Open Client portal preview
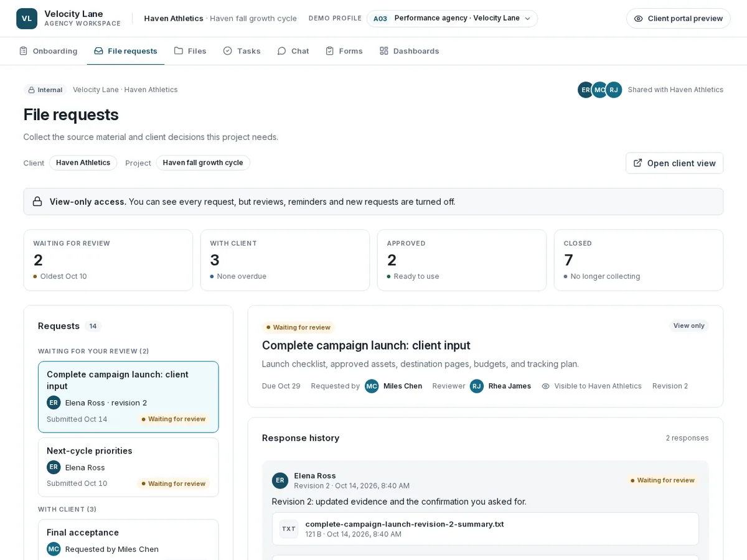The image size is (747, 560). pyautogui.click(x=678, y=19)
